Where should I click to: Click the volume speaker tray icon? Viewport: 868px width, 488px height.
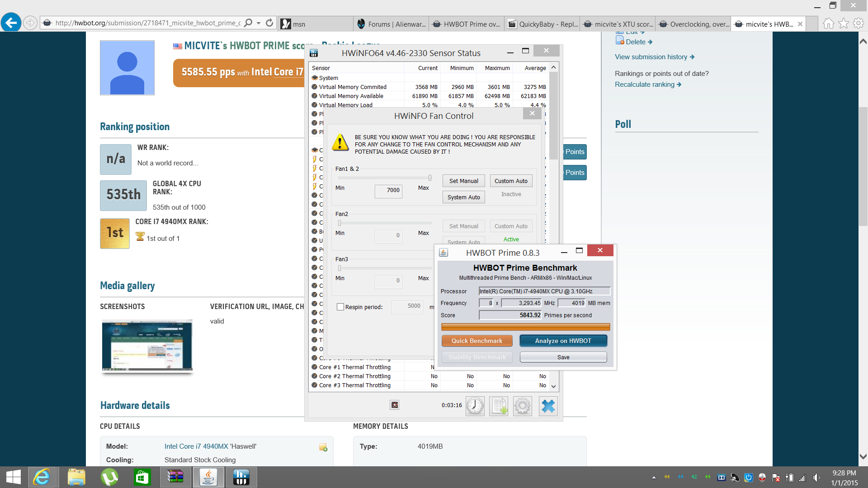816,478
